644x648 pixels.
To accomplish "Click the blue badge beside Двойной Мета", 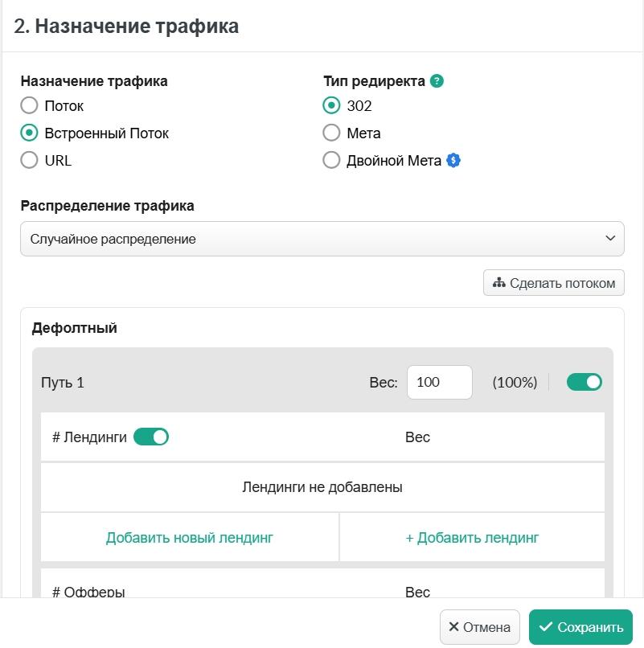I will (453, 160).
